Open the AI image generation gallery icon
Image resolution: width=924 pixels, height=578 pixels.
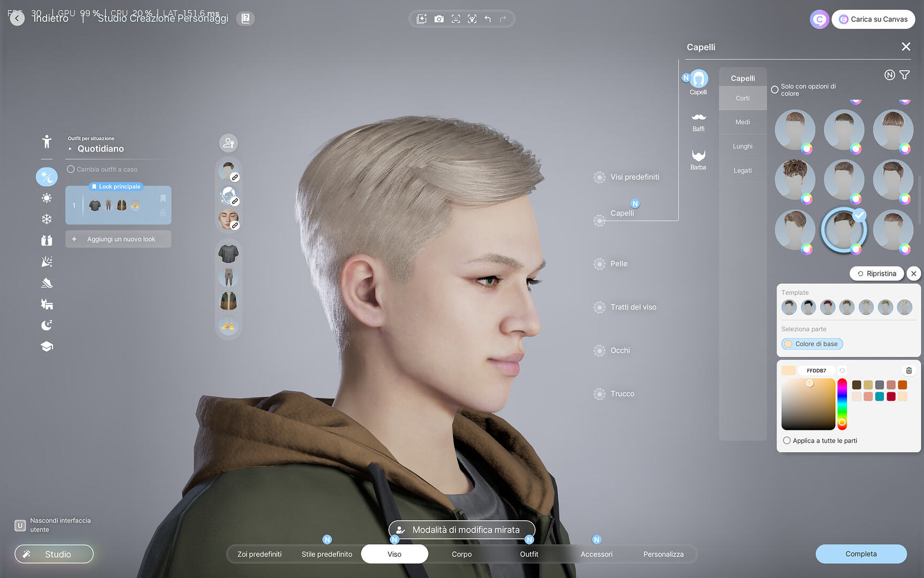tap(422, 19)
